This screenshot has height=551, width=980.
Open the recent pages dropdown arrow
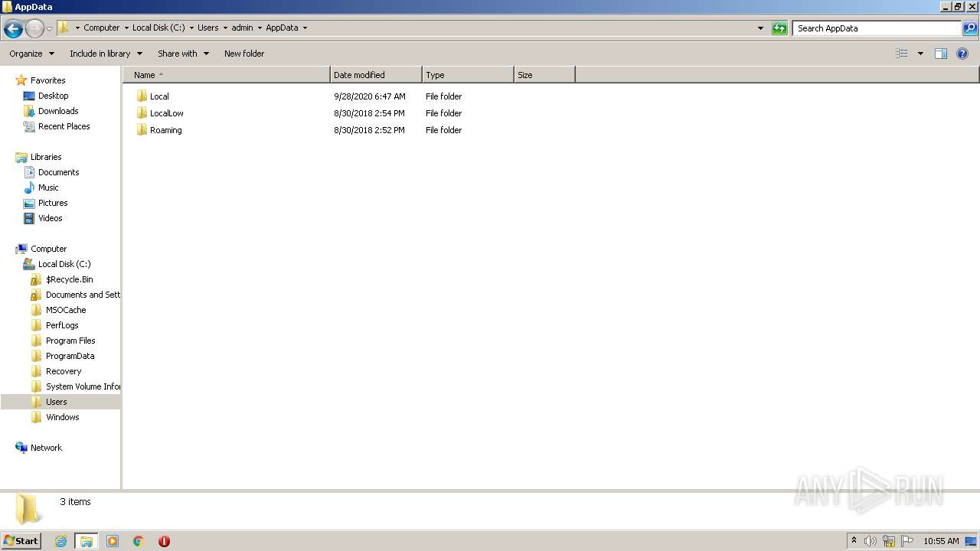click(x=50, y=29)
